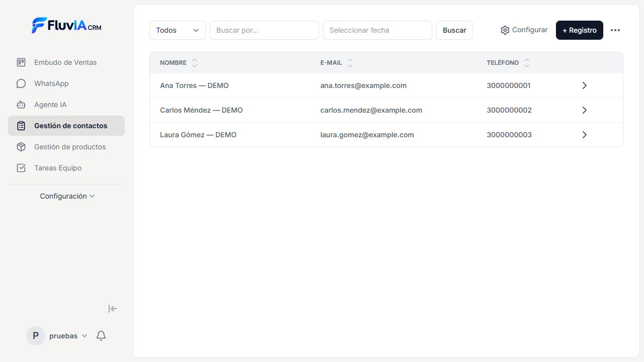Open notifications bell
This screenshot has height=362, width=644.
pyautogui.click(x=101, y=336)
